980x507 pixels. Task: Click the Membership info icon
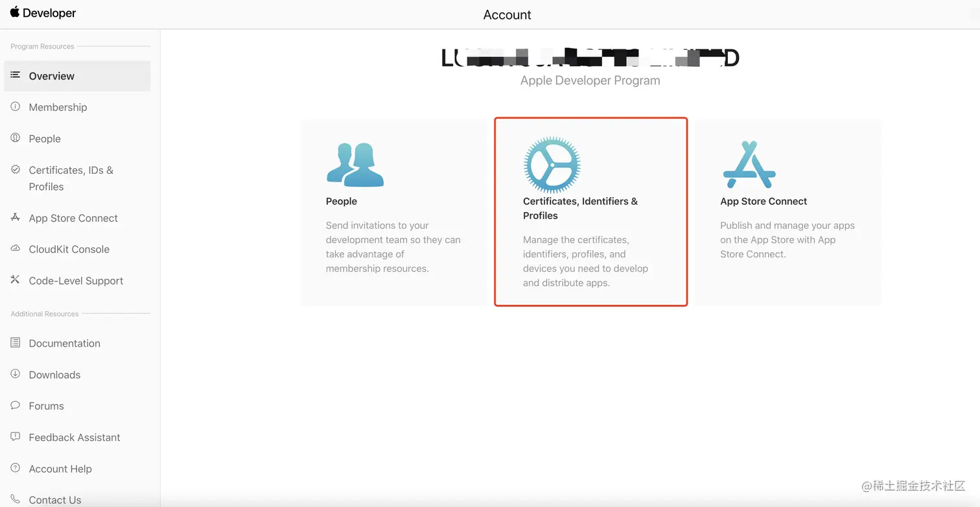[16, 106]
